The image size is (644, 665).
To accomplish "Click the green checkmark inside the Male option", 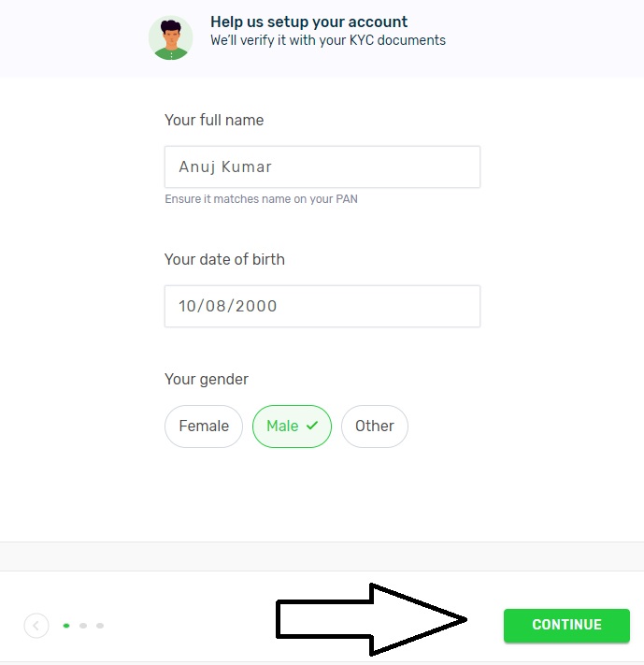I will (312, 426).
